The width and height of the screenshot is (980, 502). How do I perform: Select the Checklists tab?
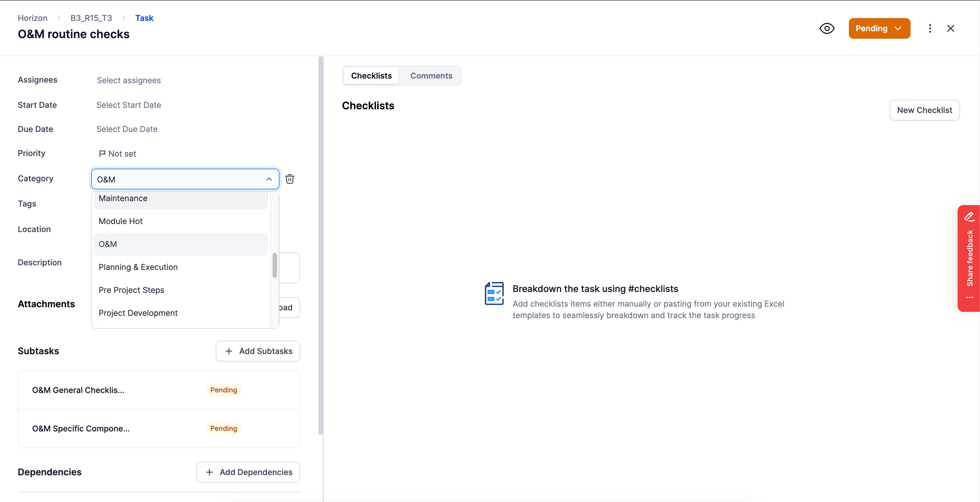(371, 75)
